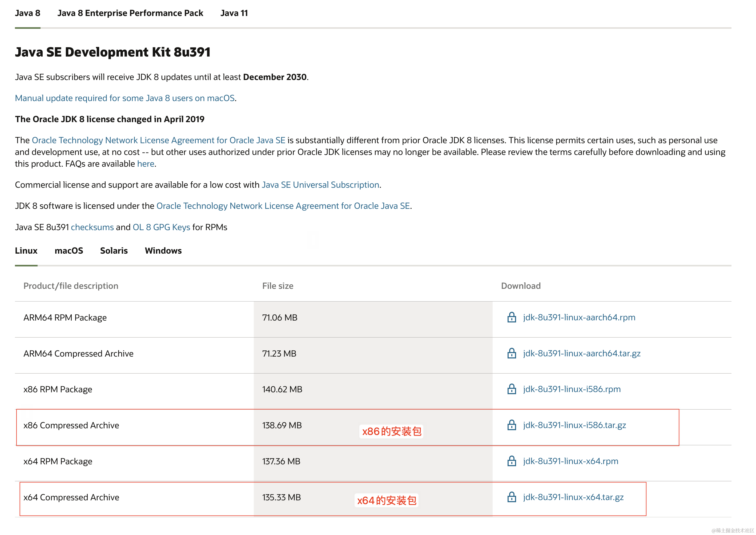The height and width of the screenshot is (535, 756).
Task: Click lock icon beside jdk-8u391-linux-aarch64.rpm
Action: [511, 318]
